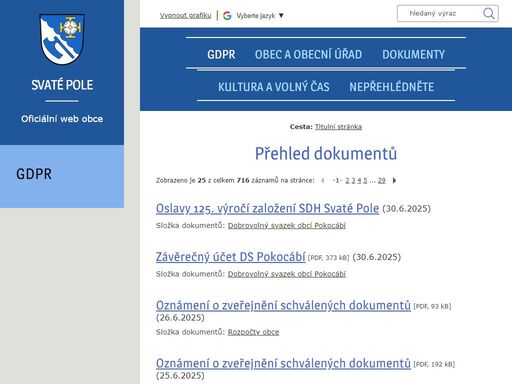This screenshot has height=384, width=512.
Task: Click the Svaté Pole coat of arms logo
Action: point(62,39)
